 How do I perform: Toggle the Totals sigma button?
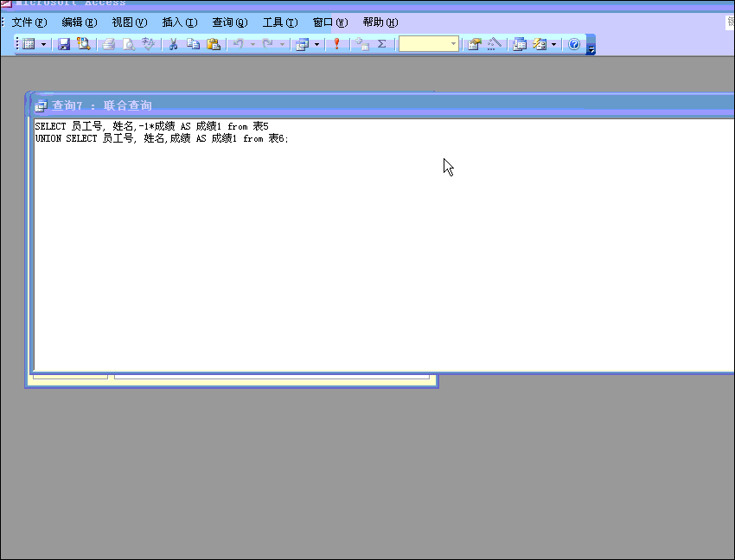click(x=381, y=44)
